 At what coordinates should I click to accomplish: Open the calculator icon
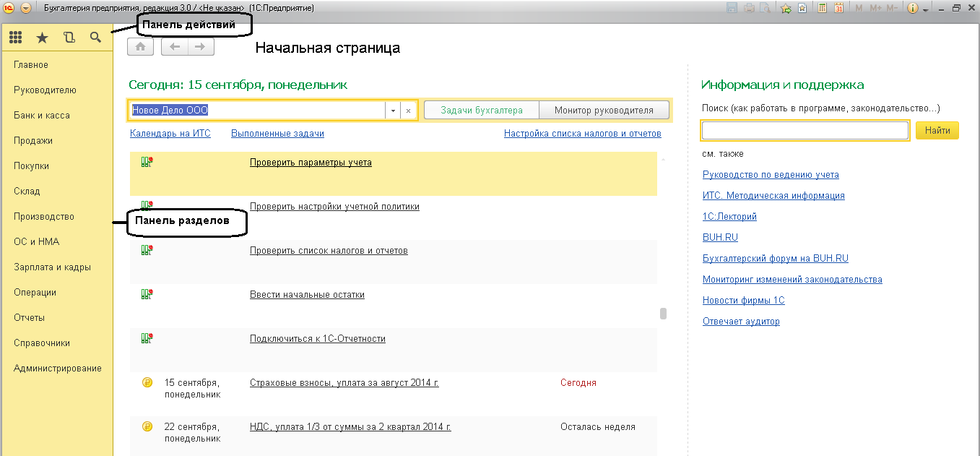(x=822, y=9)
